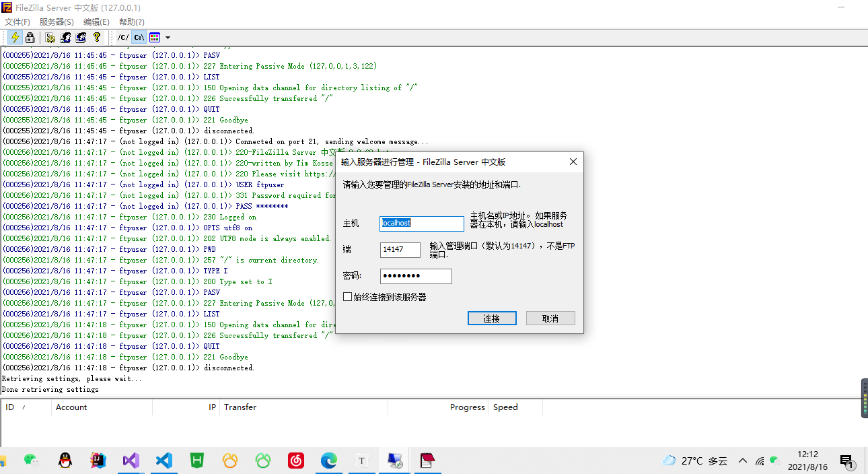
Task: Open the Users editor toolbar icon
Action: coord(66,38)
